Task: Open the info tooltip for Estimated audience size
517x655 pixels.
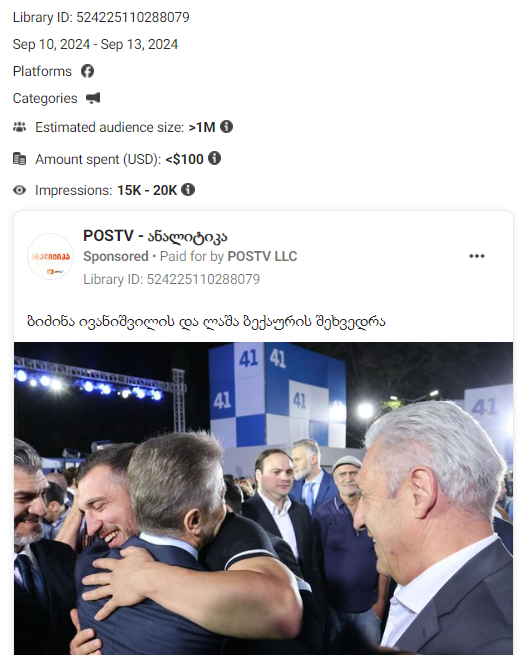Action: pyautogui.click(x=226, y=126)
